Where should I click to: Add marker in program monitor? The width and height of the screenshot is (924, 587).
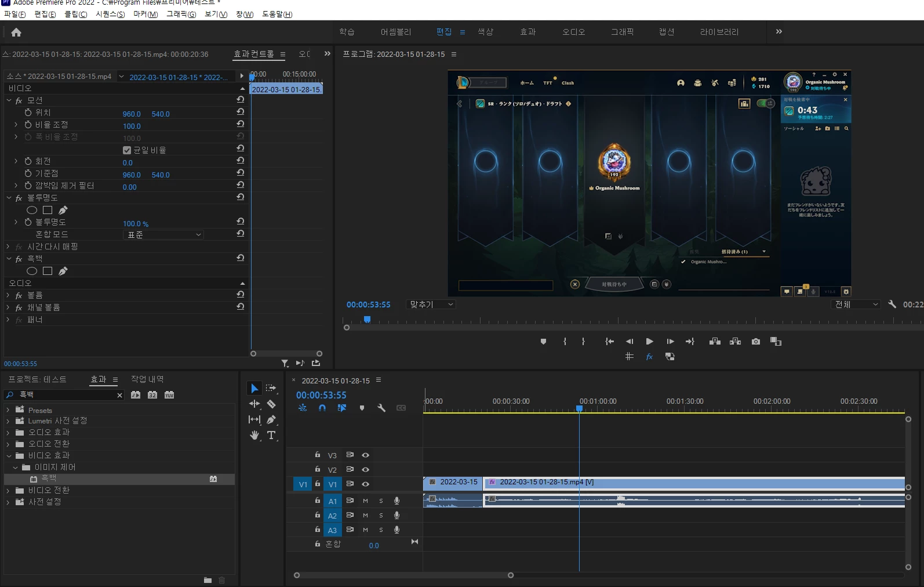point(543,342)
